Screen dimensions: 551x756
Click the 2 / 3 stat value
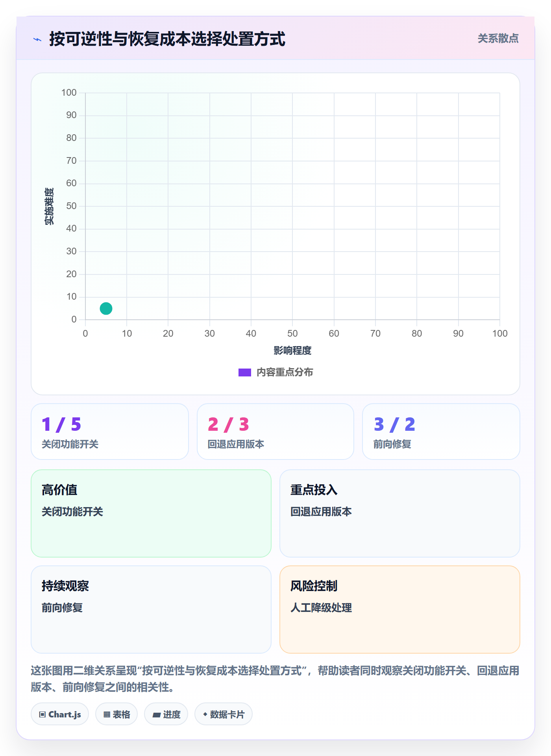228,424
